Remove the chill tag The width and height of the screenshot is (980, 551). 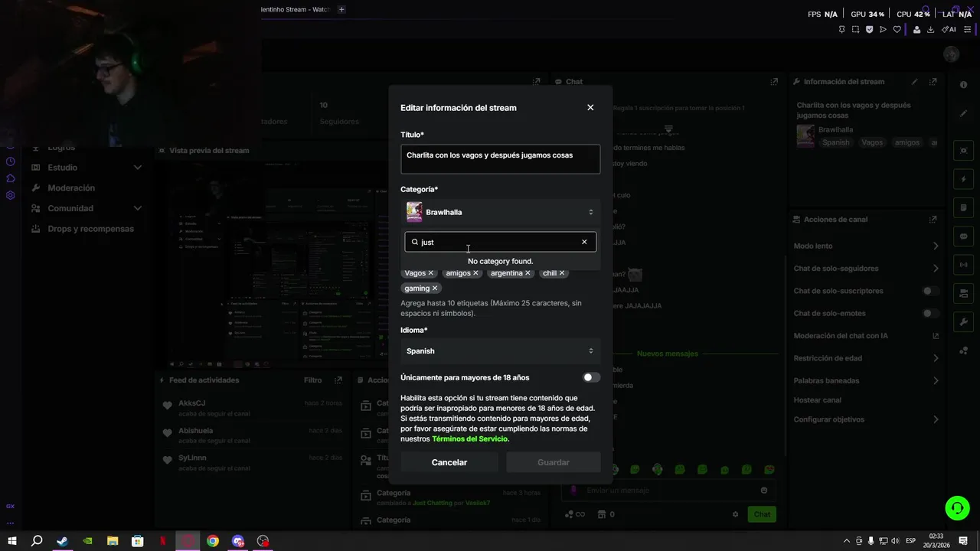point(562,273)
